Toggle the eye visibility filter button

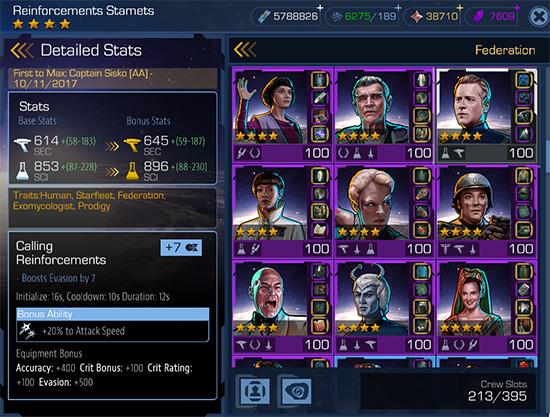click(x=296, y=390)
